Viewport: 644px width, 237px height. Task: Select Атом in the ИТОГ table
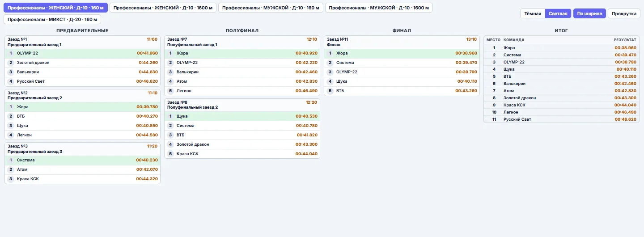pos(561,91)
